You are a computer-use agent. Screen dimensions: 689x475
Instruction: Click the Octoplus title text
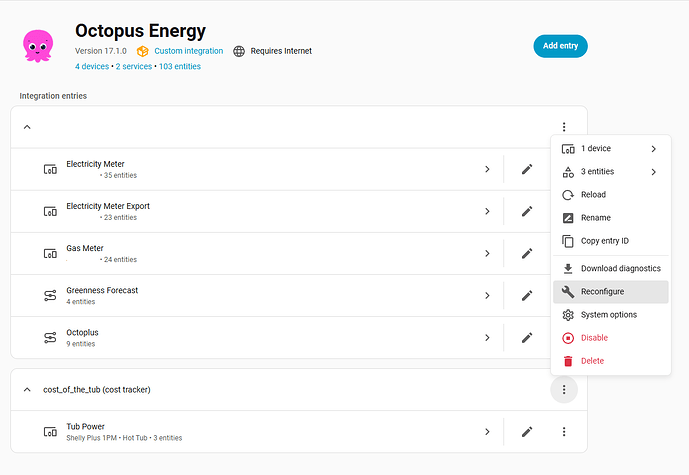pyautogui.click(x=82, y=333)
